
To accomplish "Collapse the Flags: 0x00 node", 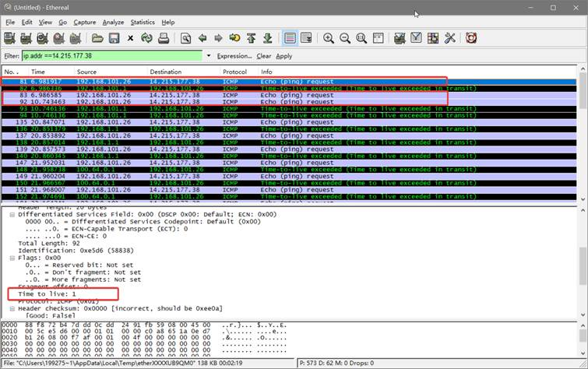I will click(x=12, y=258).
